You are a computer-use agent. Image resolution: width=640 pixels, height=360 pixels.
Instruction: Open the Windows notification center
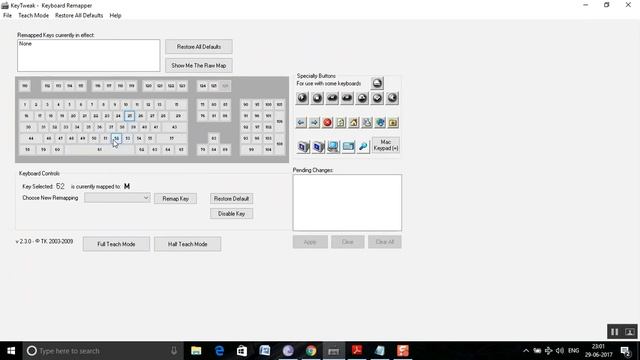click(x=625, y=351)
